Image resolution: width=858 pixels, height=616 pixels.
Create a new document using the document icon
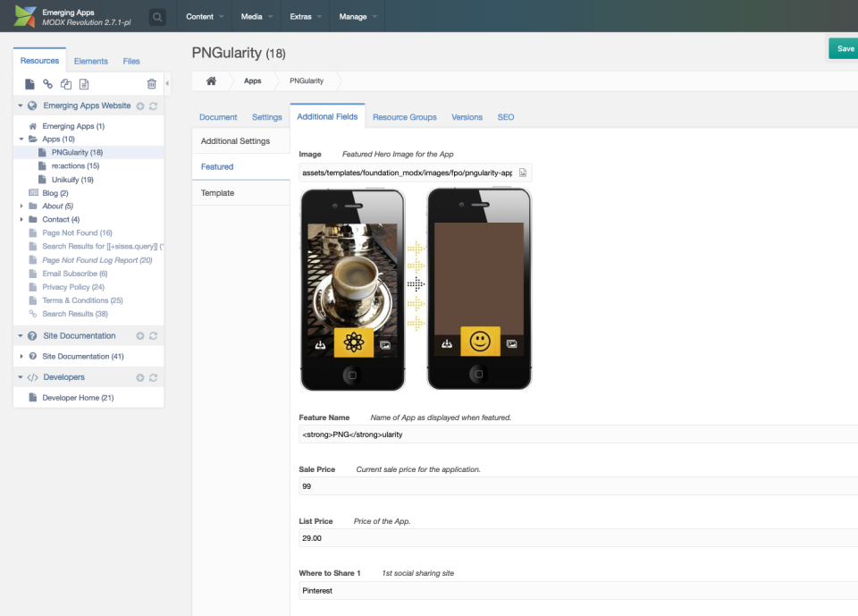[x=29, y=83]
